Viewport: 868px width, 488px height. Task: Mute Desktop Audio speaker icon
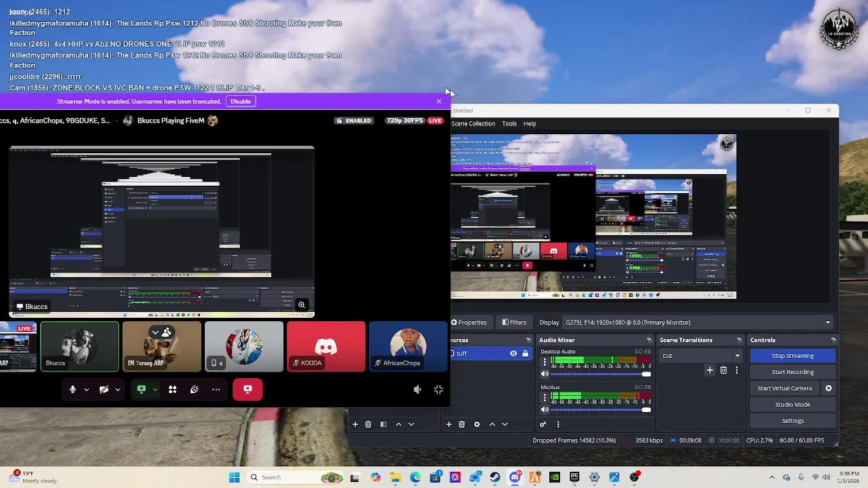(545, 374)
